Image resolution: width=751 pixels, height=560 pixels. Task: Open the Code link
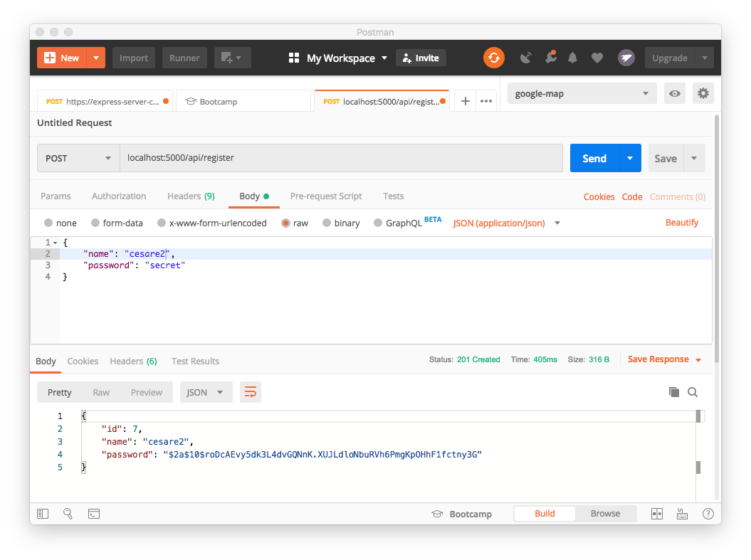point(632,196)
